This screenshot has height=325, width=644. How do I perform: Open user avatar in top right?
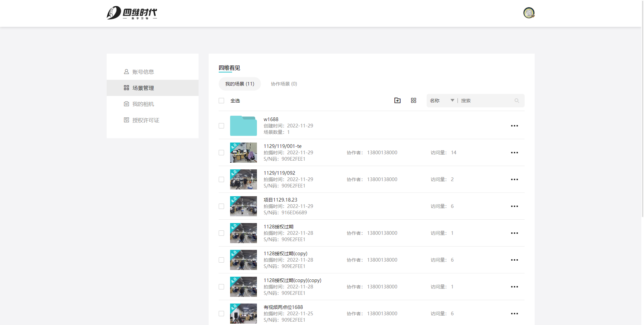pos(529,13)
